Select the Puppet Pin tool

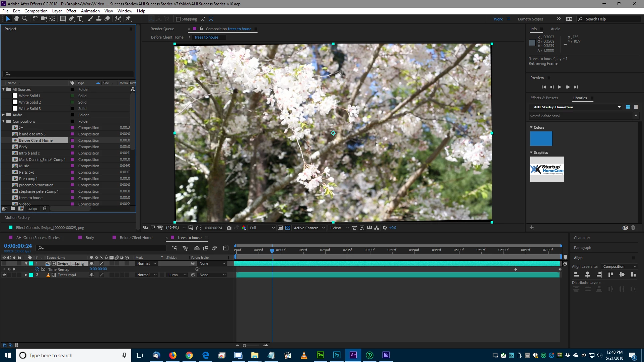[x=128, y=19]
